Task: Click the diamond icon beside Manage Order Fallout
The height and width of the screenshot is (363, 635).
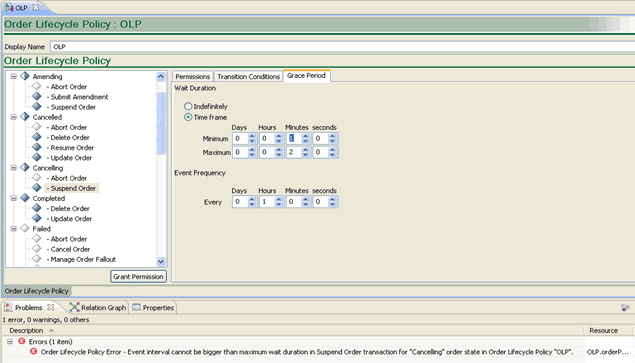Action: 37,259
